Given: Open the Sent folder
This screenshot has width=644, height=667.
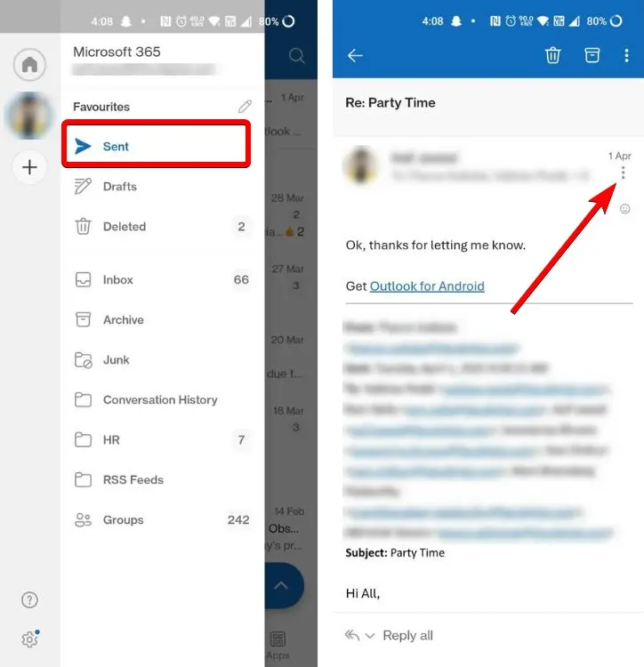Looking at the screenshot, I should click(157, 146).
